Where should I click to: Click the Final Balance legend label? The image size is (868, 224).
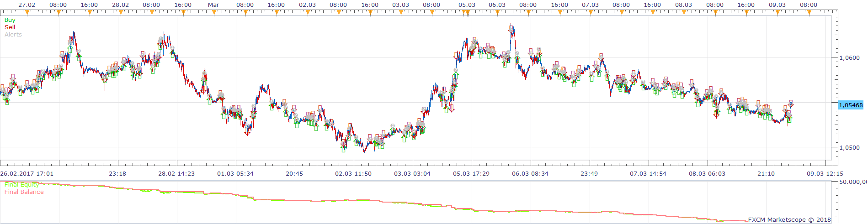click(24, 192)
